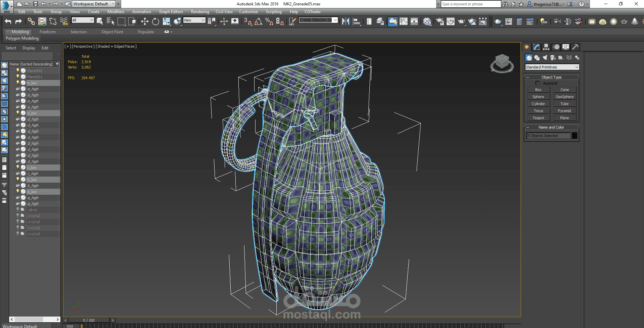The height and width of the screenshot is (328, 644).
Task: Toggle the Angle Snap icon
Action: 258,21
